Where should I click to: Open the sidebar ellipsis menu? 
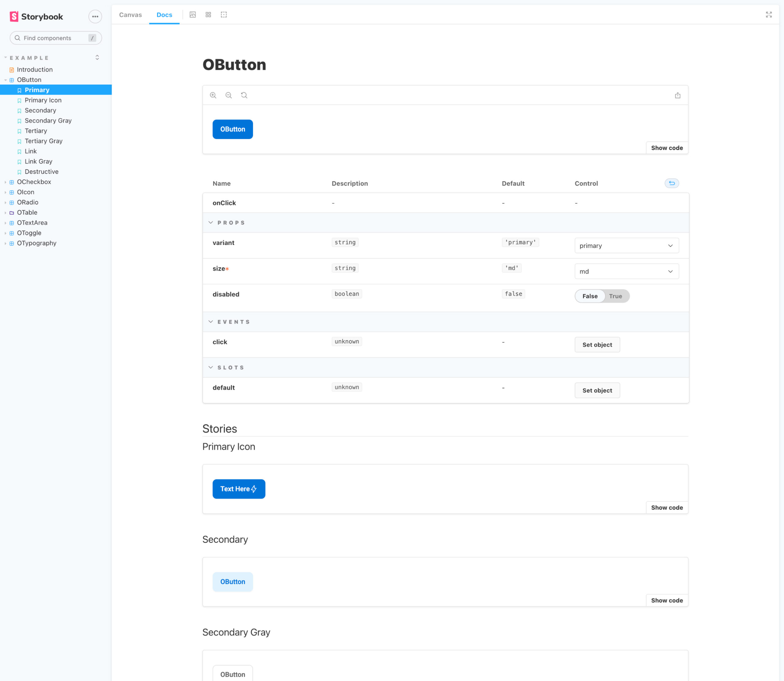(95, 16)
